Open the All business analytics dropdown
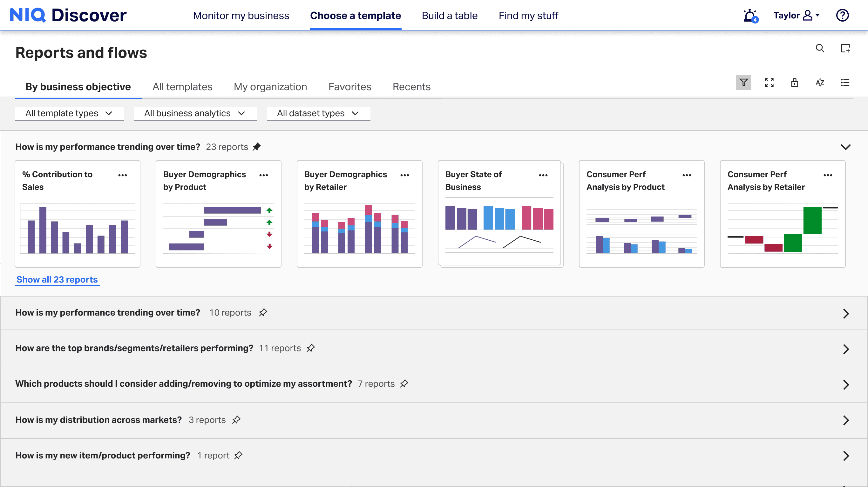The image size is (868, 487). pos(195,113)
